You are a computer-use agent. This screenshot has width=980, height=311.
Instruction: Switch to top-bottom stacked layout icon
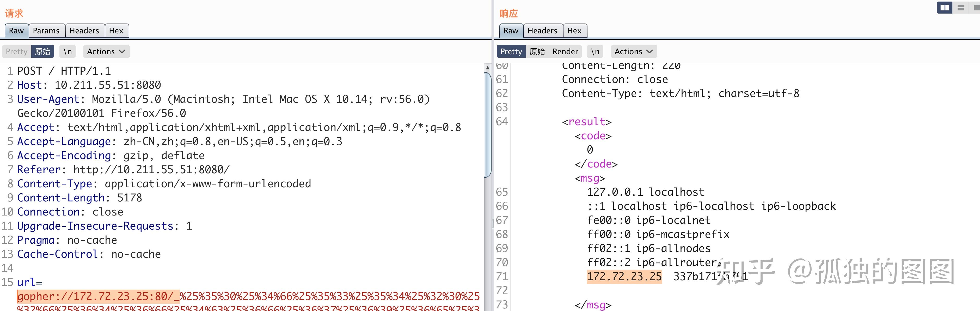point(961,8)
